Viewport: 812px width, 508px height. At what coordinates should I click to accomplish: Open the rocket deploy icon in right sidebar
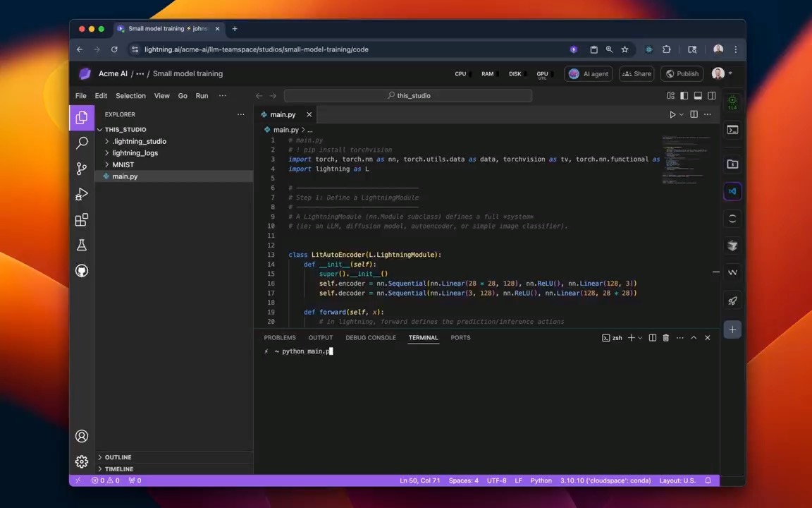[x=732, y=301]
